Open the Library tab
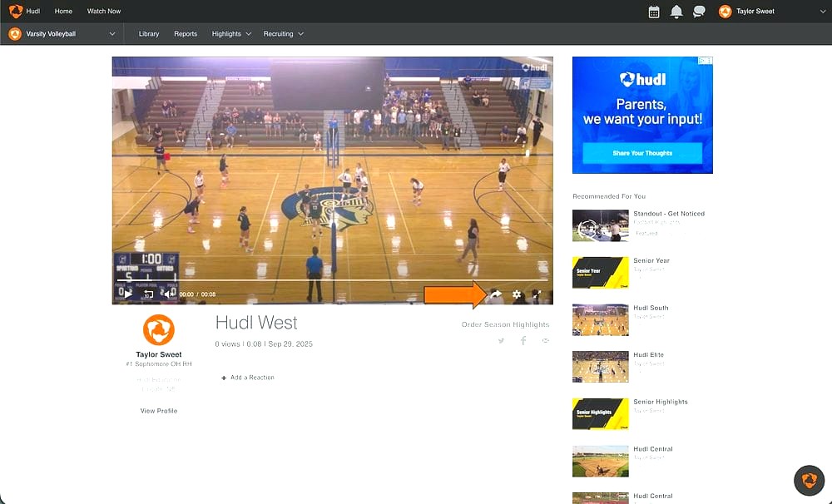Screen dimensions: 832x504 click(149, 34)
